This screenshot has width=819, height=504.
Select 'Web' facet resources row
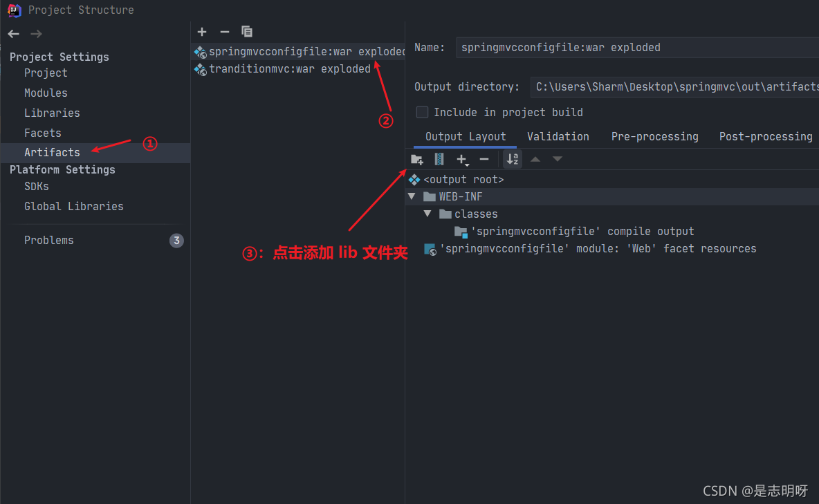coord(612,249)
